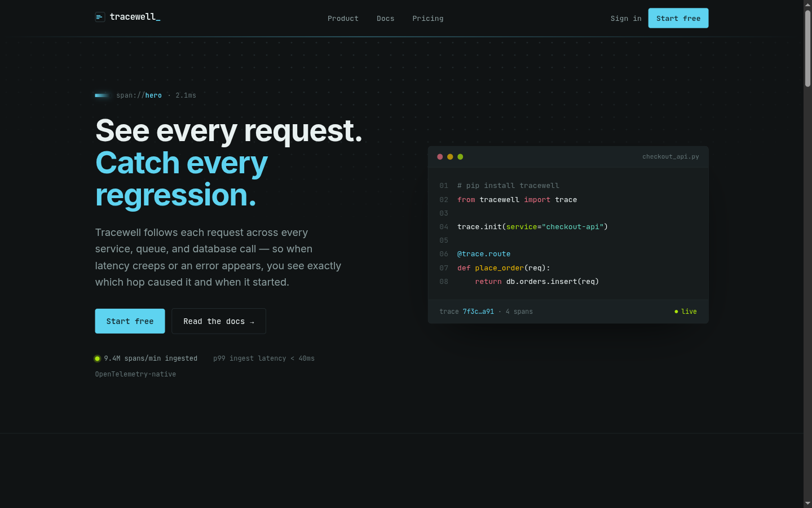Screen dimensions: 812x508
Task: Click the live status indicator
Action: [x=686, y=312]
